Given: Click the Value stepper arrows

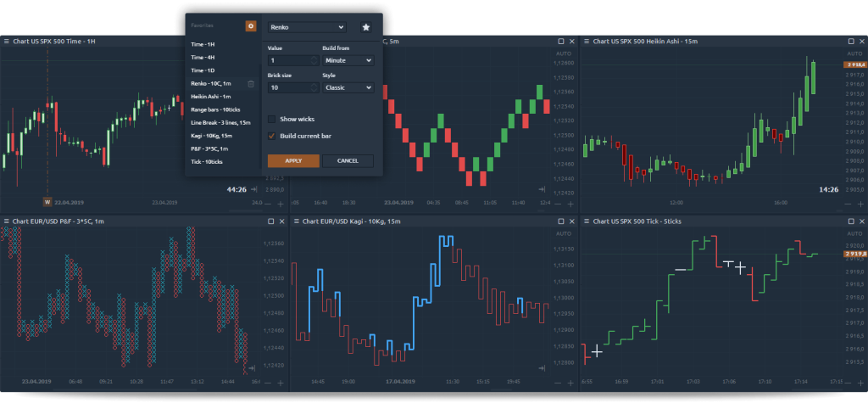Looking at the screenshot, I should (314, 60).
